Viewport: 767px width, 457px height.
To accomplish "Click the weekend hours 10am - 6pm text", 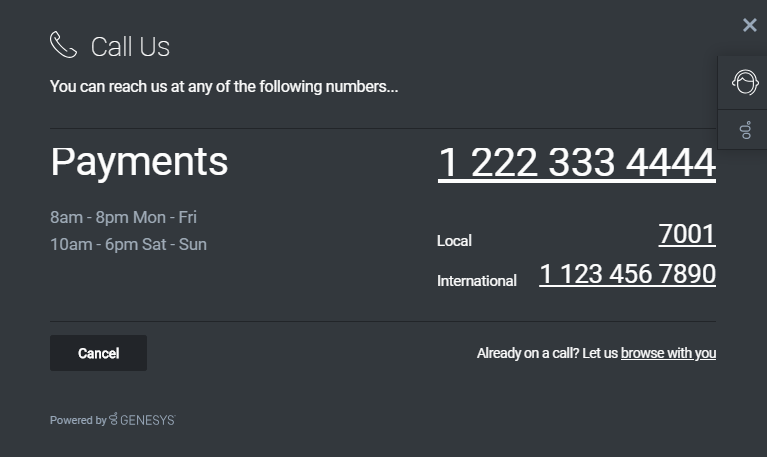I will pos(128,244).
